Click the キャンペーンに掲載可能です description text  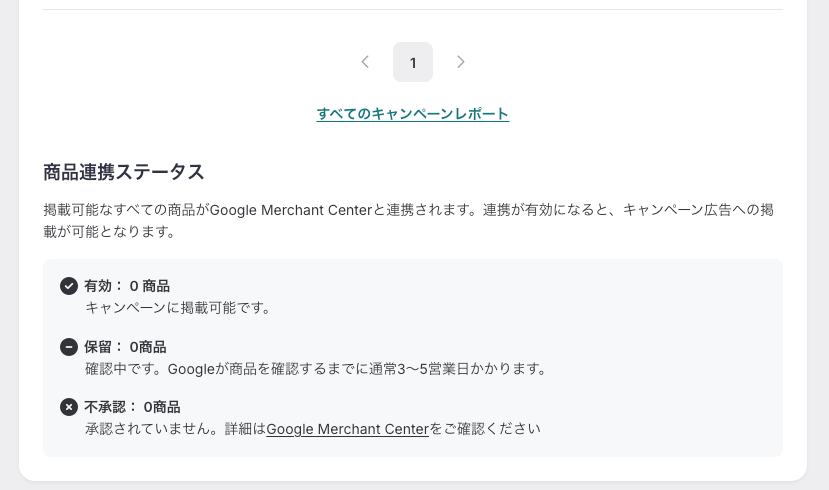click(179, 308)
